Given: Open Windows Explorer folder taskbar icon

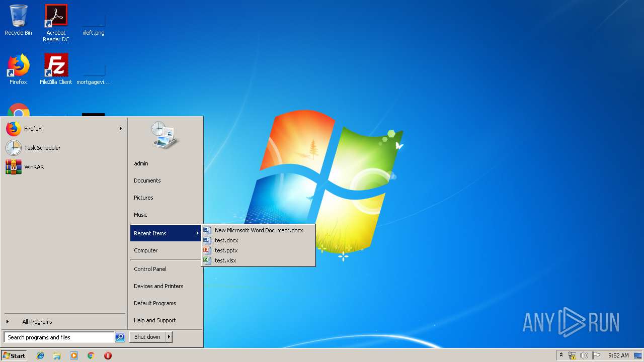Looking at the screenshot, I should point(57,355).
